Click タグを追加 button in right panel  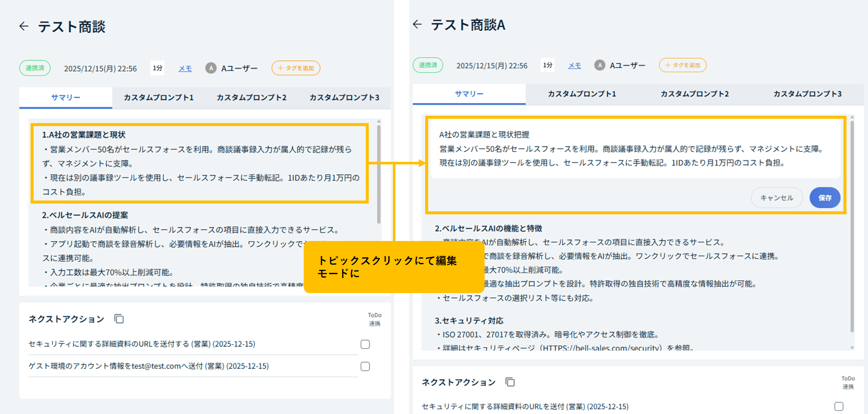coord(682,65)
